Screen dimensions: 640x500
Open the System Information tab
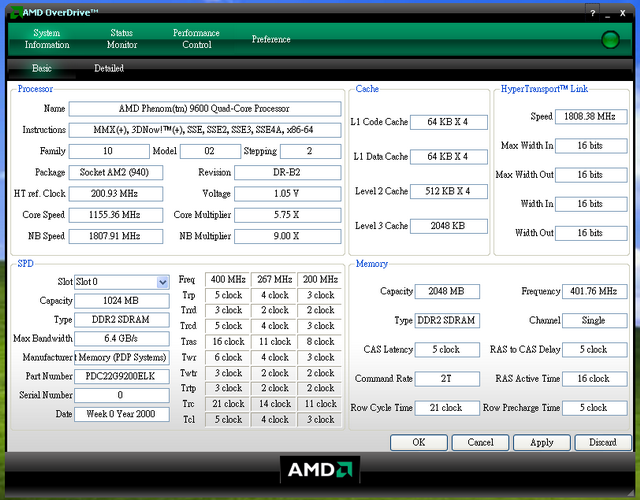47,39
